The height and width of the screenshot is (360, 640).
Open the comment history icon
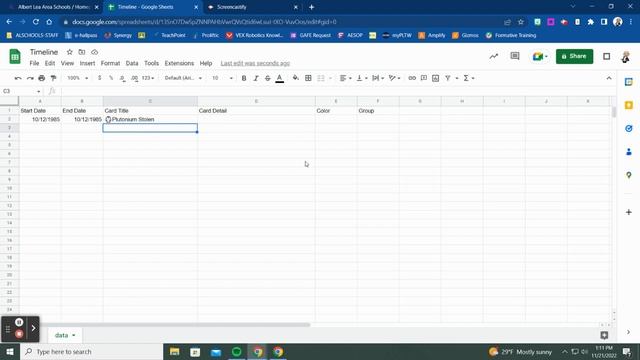click(515, 56)
